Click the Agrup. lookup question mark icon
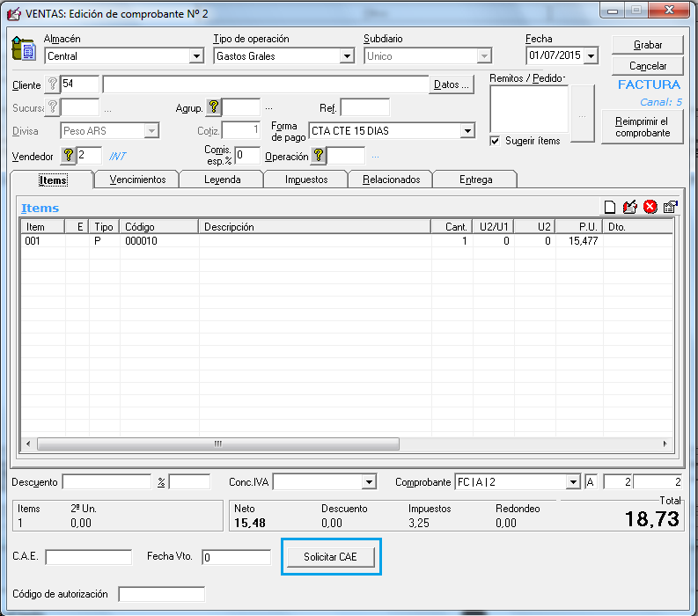The height and width of the screenshot is (616, 698). [x=213, y=107]
